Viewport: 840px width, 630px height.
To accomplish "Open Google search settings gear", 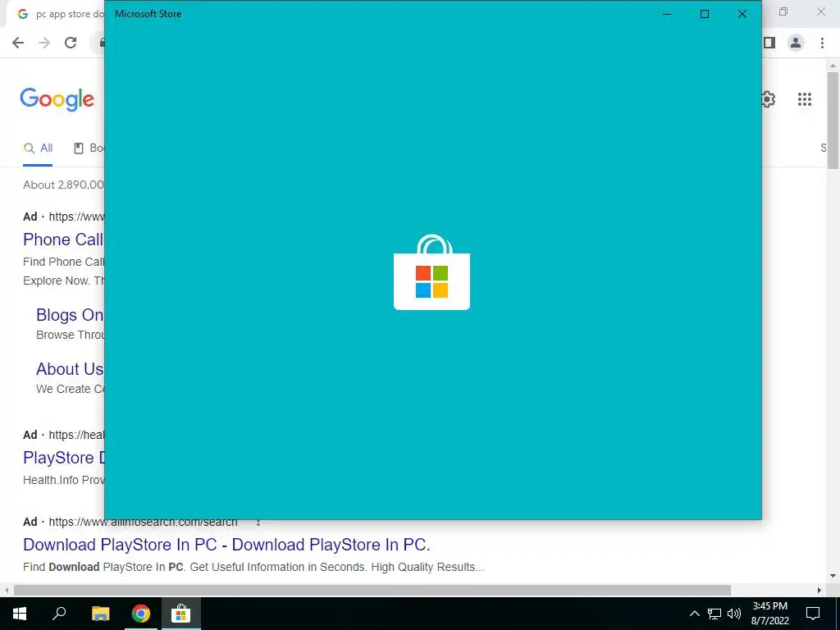I will pos(768,99).
